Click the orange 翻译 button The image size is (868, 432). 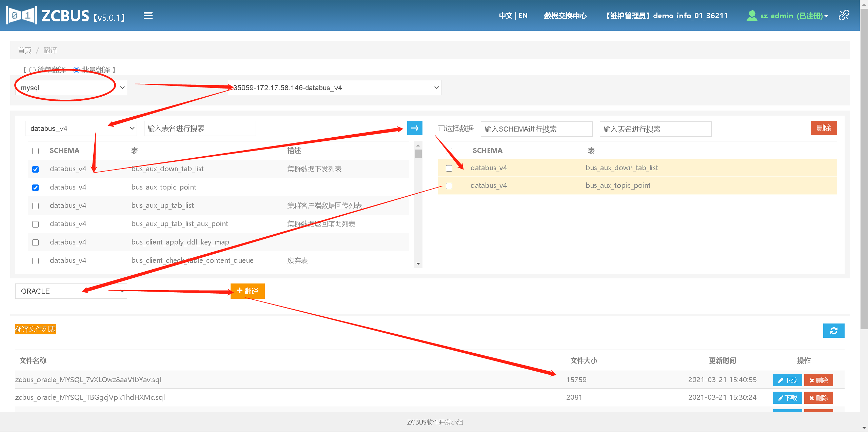click(x=248, y=291)
